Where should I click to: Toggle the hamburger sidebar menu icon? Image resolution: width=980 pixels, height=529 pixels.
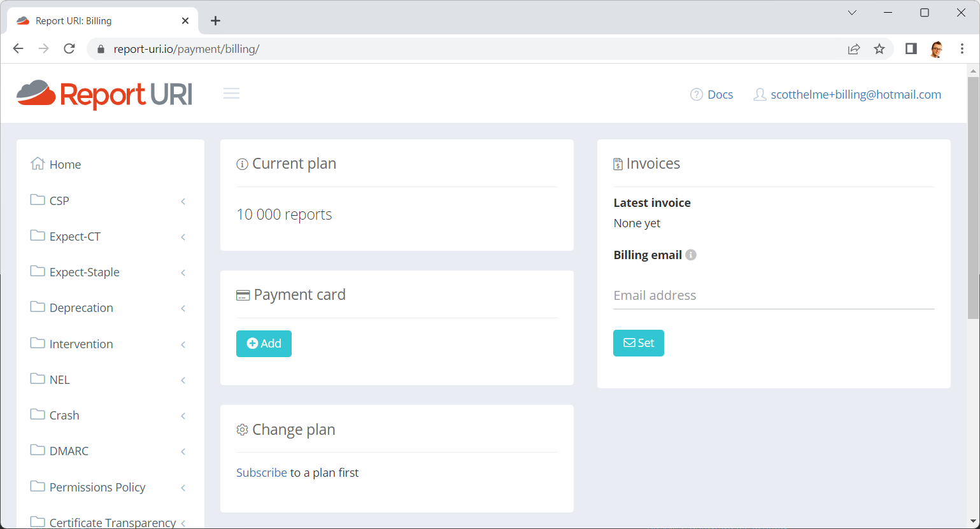tap(231, 94)
